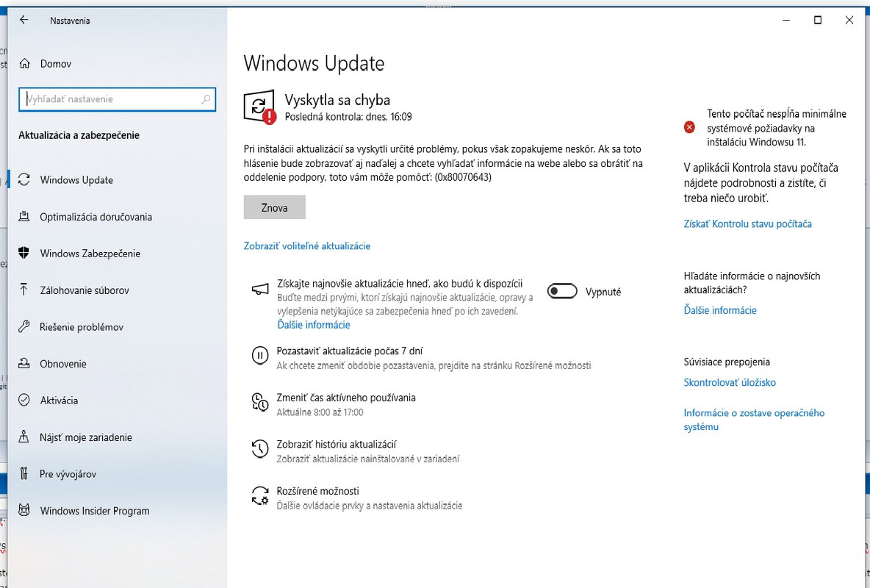
Task: Open Informácie o zostave operačného systému link
Action: click(x=754, y=420)
